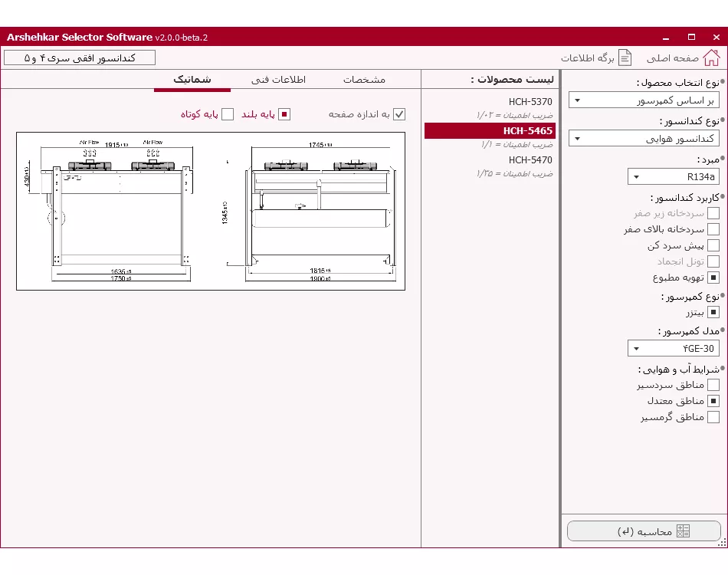This screenshot has width=728, height=575.
Task: Click the document icon for برگه اطلاعات
Action: 625,58
